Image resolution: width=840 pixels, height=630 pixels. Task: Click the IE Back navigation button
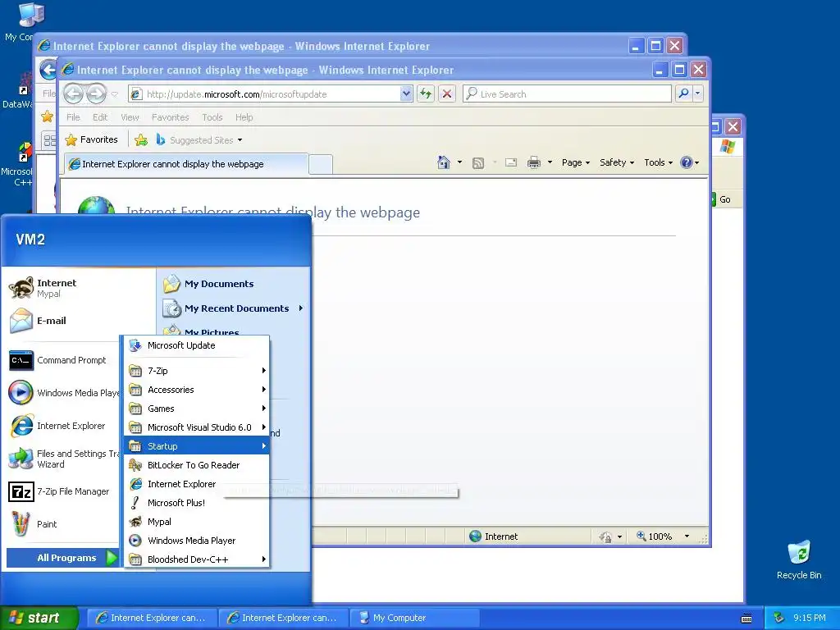pos(74,94)
